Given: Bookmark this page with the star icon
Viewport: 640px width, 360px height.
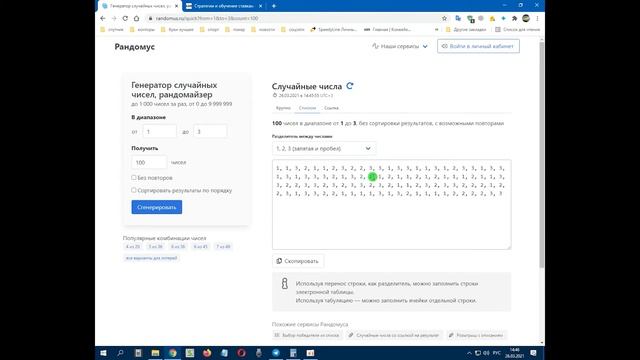Looking at the screenshot, I should point(444,18).
